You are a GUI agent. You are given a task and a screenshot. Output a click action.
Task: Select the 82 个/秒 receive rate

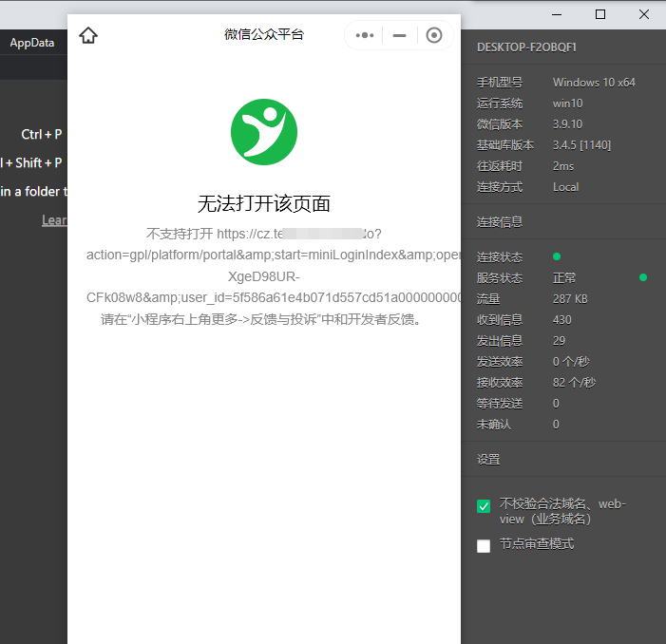pyautogui.click(x=574, y=383)
